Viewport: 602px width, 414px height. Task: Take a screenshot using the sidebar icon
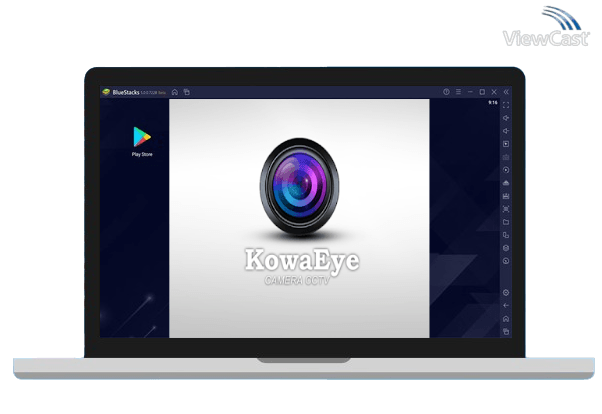pos(506,209)
